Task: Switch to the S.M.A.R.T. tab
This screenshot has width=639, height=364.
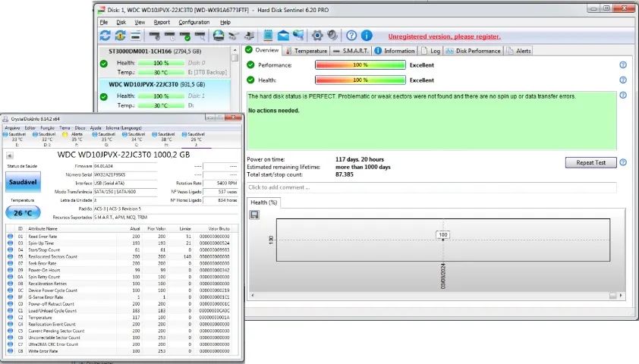Action: [351, 51]
